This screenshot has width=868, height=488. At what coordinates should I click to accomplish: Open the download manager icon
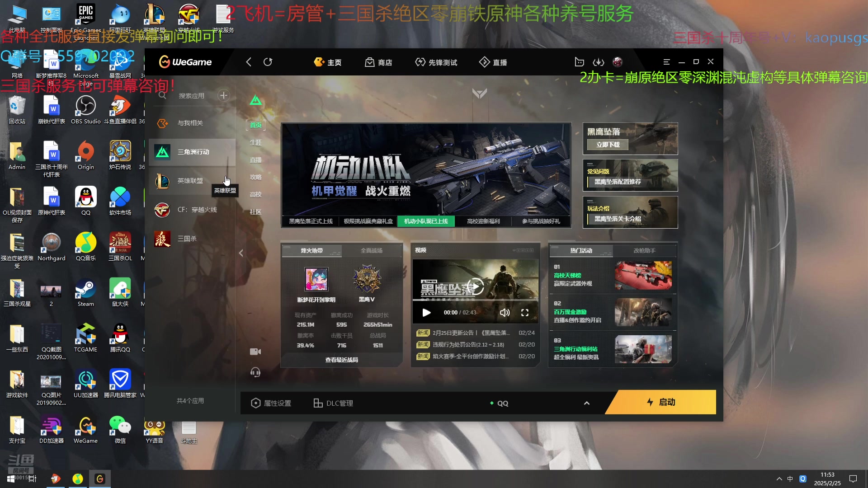click(x=599, y=62)
